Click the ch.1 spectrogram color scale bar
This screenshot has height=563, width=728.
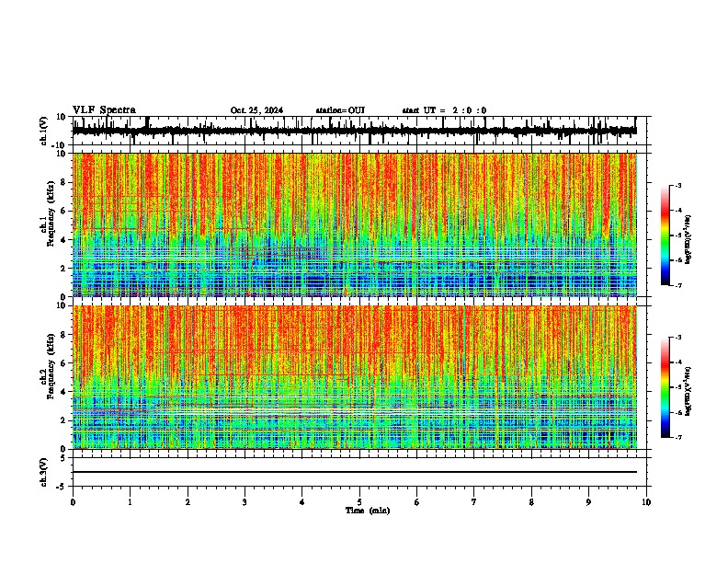click(x=665, y=236)
